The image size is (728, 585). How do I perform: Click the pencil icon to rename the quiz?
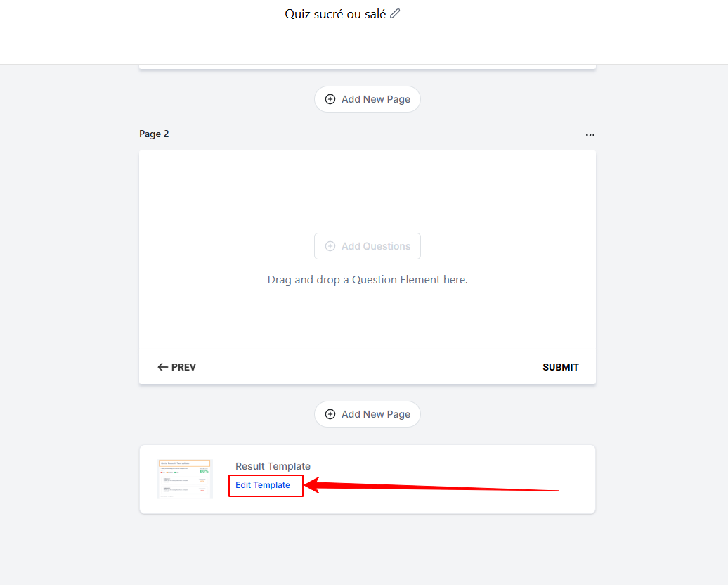tap(395, 13)
